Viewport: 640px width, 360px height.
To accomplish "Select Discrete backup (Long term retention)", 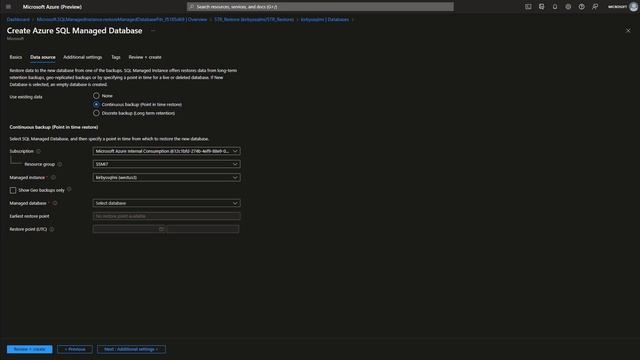I will click(96, 113).
